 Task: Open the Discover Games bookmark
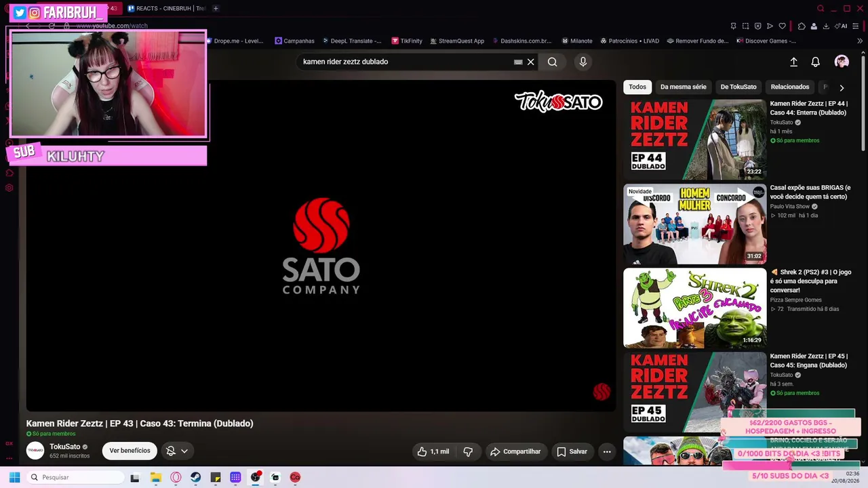[766, 41]
